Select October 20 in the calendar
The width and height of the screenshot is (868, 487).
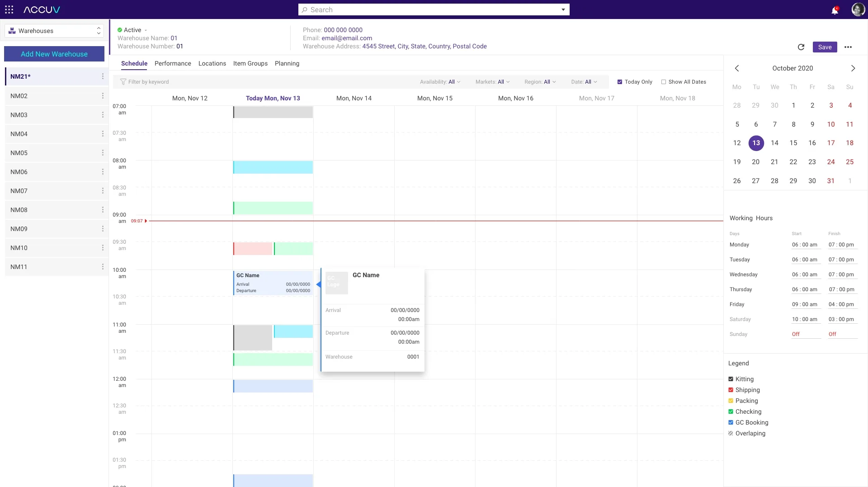tap(755, 162)
